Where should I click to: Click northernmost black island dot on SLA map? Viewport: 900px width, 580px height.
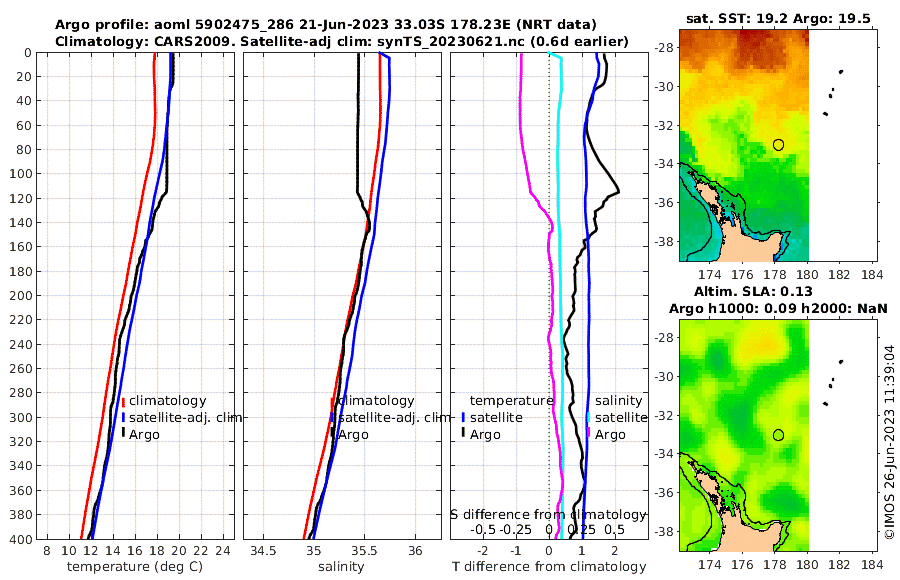click(841, 362)
